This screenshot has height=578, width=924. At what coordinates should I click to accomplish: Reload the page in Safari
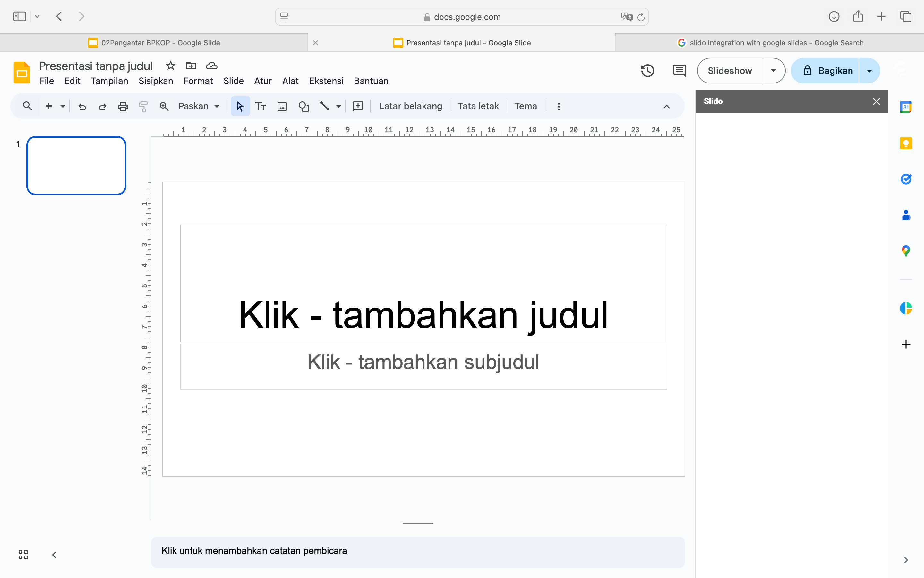[x=641, y=17]
